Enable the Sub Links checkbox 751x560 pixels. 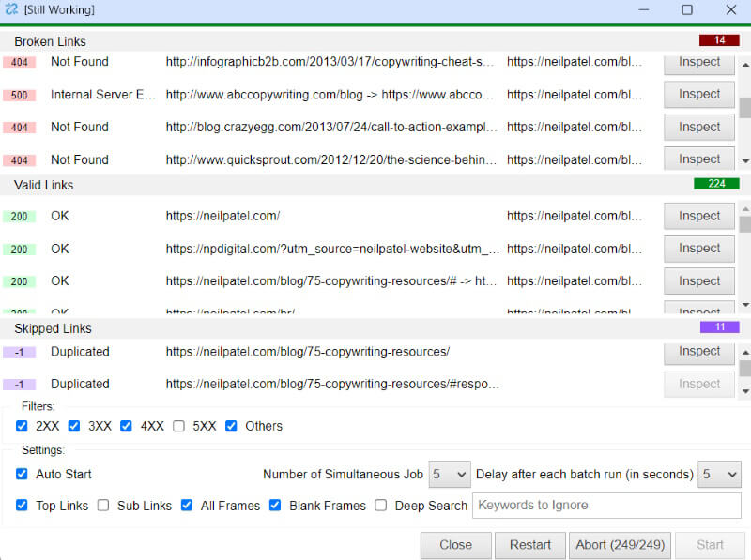coord(103,506)
